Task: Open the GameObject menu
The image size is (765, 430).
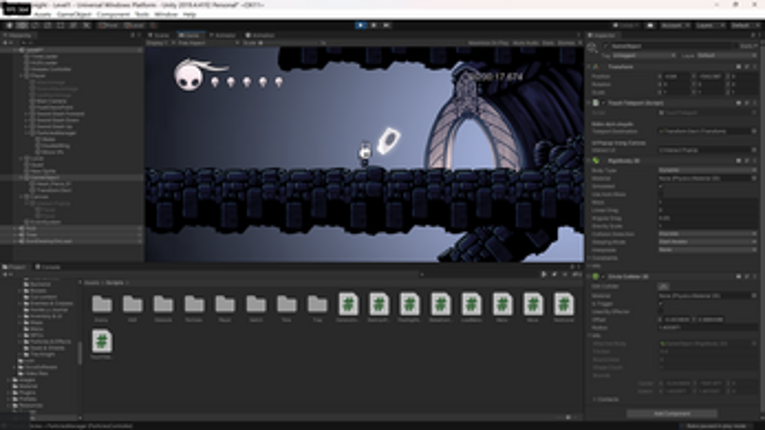Action: (x=75, y=15)
